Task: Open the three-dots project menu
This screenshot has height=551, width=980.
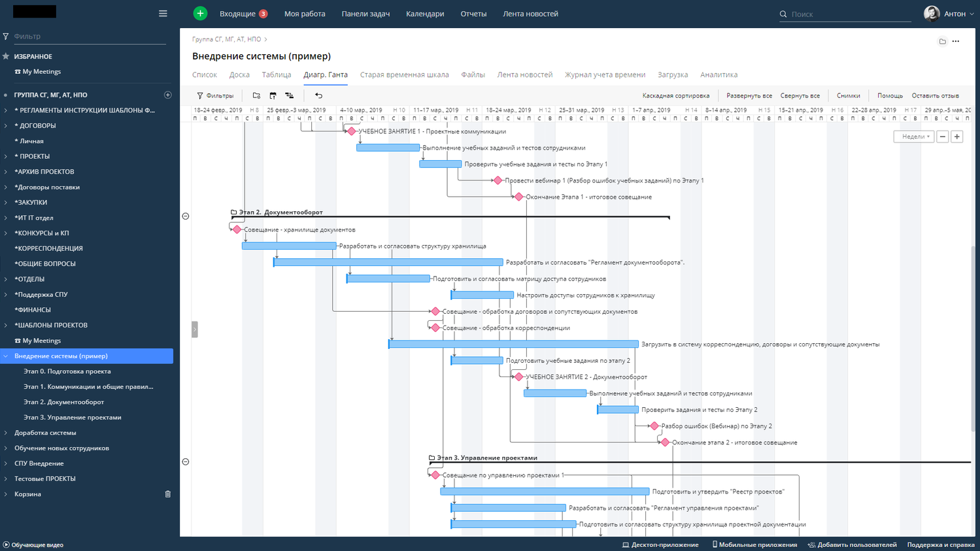Action: pos(956,41)
